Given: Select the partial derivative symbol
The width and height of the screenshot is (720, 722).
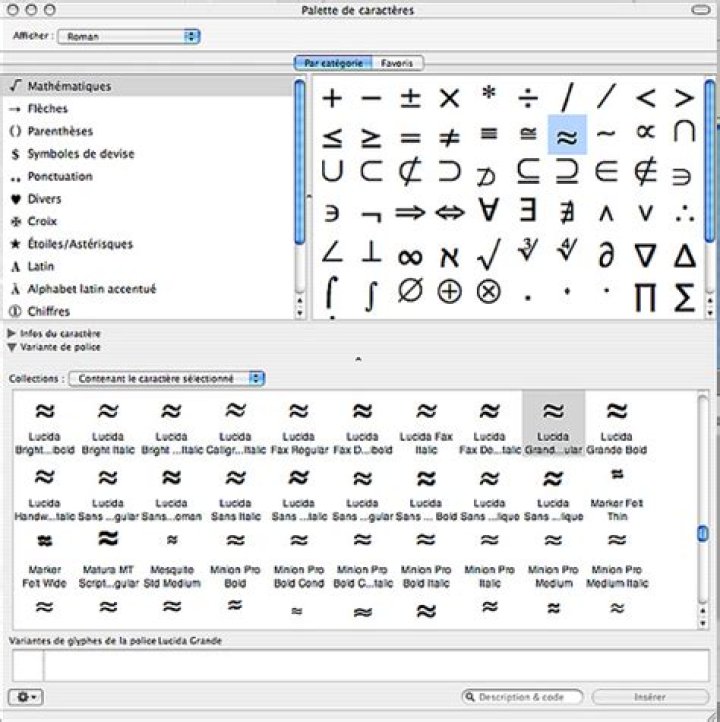Looking at the screenshot, I should pyautogui.click(x=606, y=255).
